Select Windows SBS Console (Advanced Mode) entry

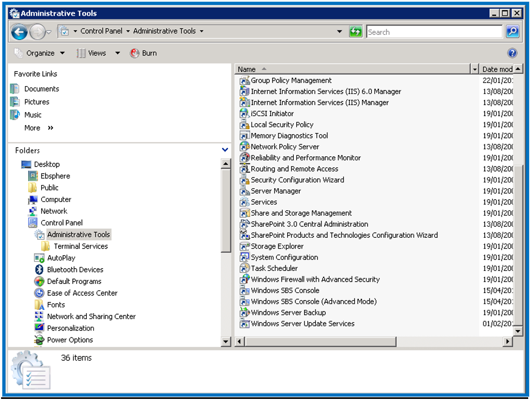coord(314,302)
